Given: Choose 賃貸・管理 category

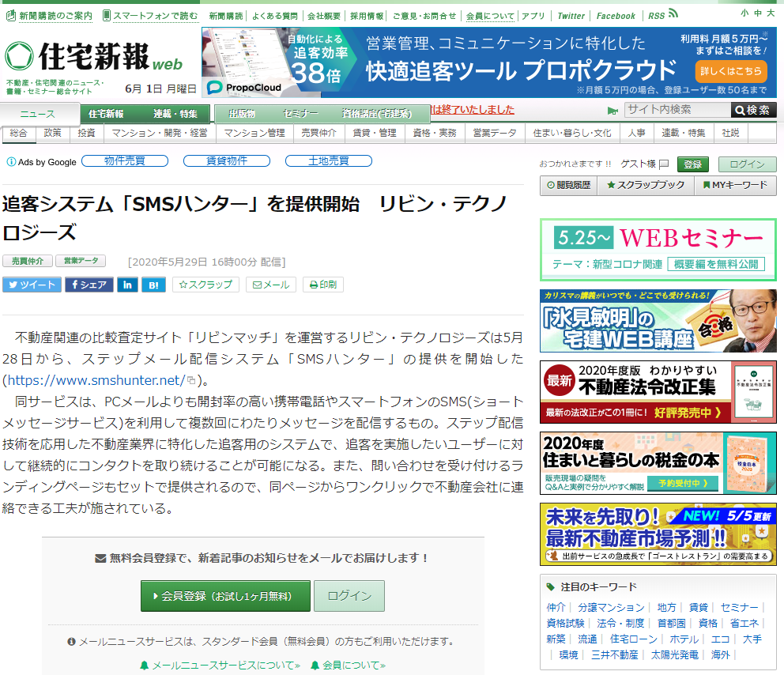Looking at the screenshot, I should pos(375,133).
